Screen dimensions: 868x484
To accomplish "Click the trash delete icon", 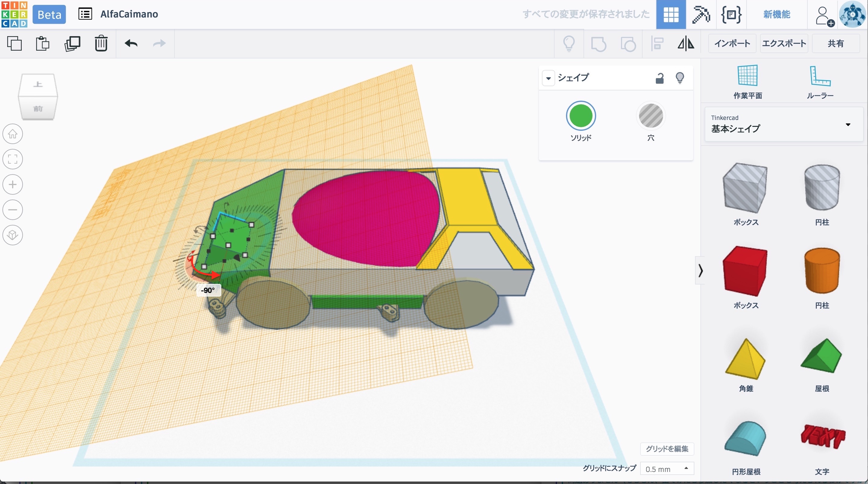I will tap(101, 43).
